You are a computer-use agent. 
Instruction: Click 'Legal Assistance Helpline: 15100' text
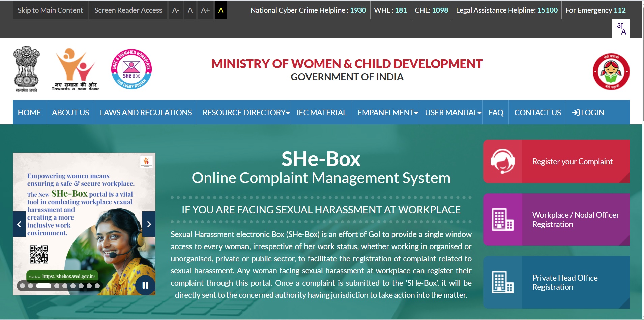coord(507,10)
